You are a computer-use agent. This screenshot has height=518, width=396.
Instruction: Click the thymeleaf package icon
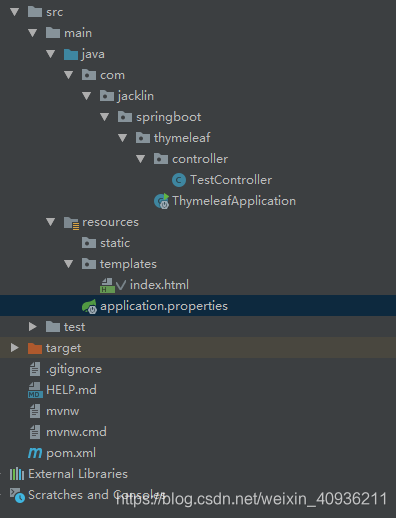(143, 138)
